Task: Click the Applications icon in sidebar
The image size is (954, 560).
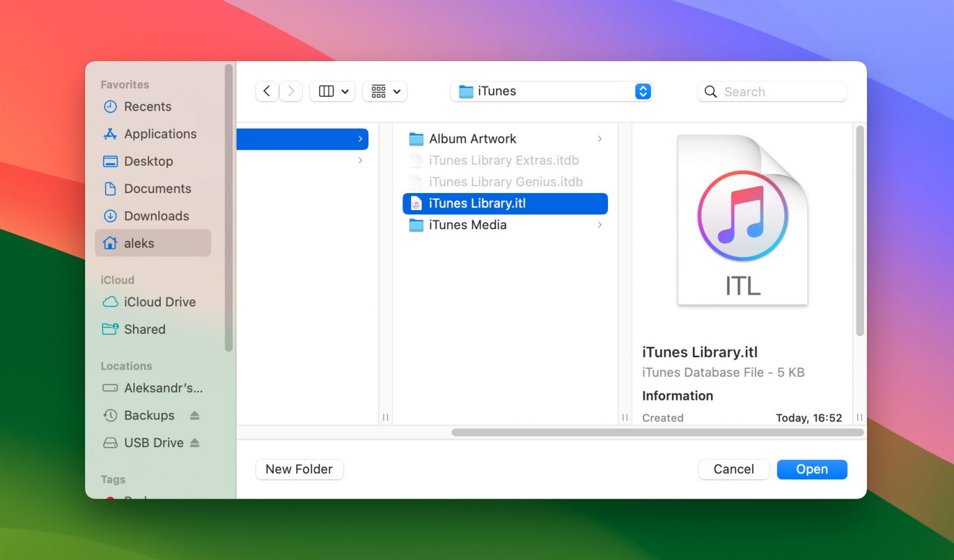Action: pyautogui.click(x=110, y=134)
